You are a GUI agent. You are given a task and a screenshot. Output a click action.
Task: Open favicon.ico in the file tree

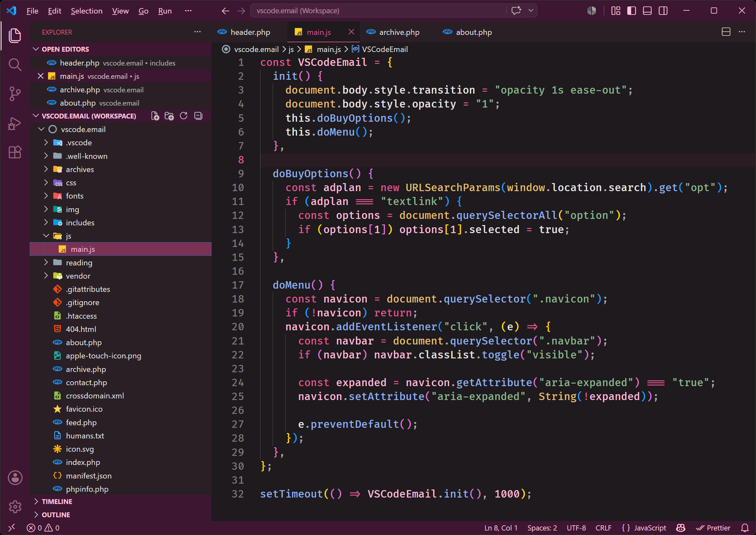(120, 409)
